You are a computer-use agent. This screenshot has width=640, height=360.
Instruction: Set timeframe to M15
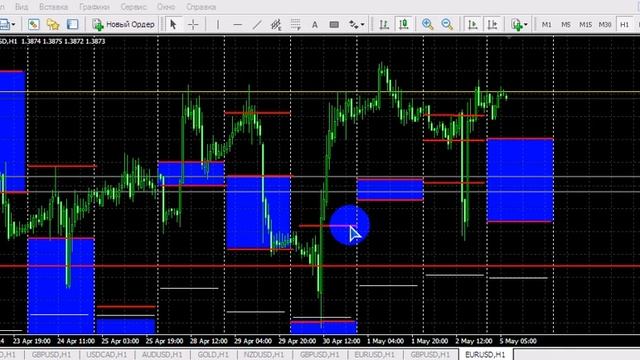585,24
